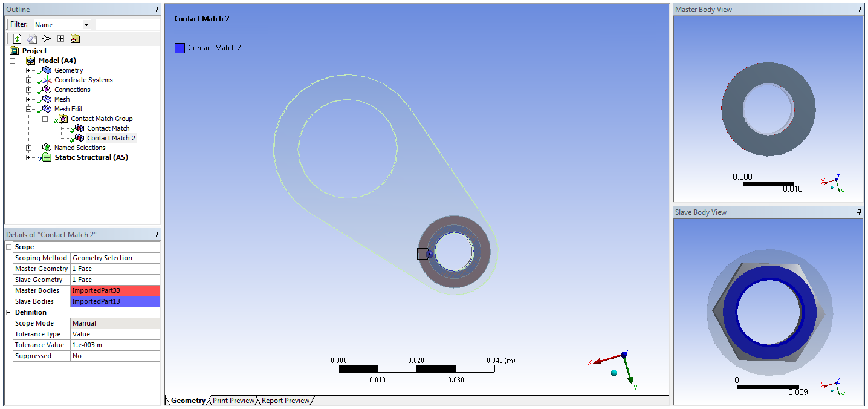868x409 pixels.
Task: Click the Mesh Edit node icon
Action: pyautogui.click(x=47, y=109)
